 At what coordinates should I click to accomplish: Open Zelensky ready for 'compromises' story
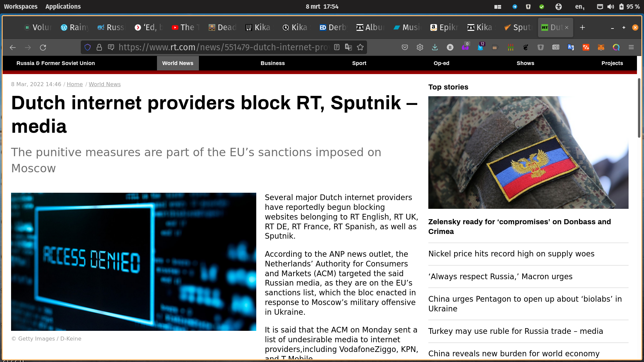520,227
